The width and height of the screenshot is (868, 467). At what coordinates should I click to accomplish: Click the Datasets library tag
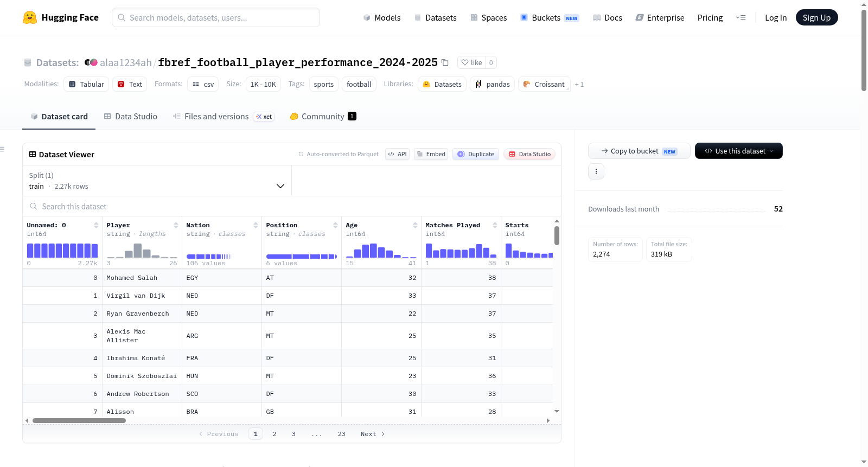(x=442, y=84)
